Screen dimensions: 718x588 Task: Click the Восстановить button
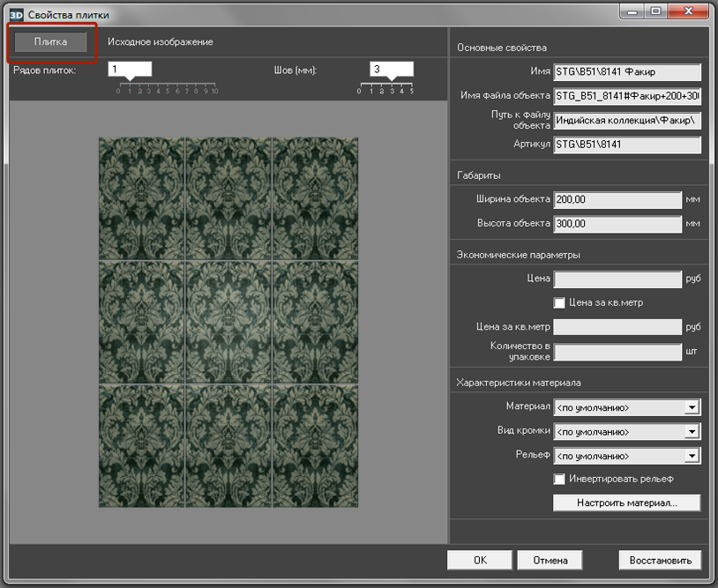click(x=661, y=560)
